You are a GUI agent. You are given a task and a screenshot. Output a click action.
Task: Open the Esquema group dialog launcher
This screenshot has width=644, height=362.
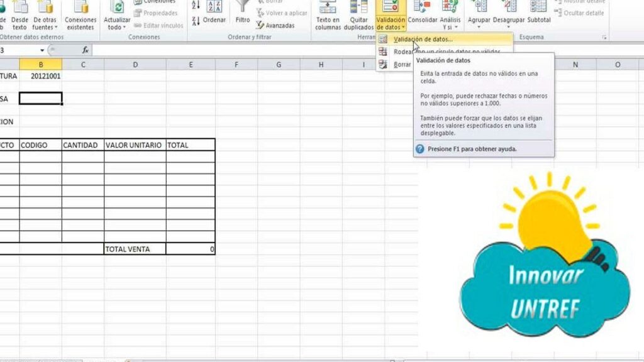click(604, 38)
